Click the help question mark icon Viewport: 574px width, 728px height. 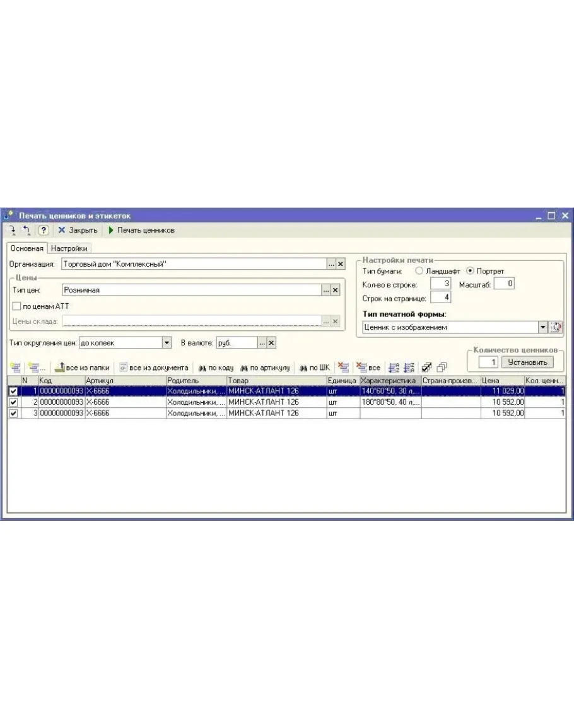coord(44,230)
